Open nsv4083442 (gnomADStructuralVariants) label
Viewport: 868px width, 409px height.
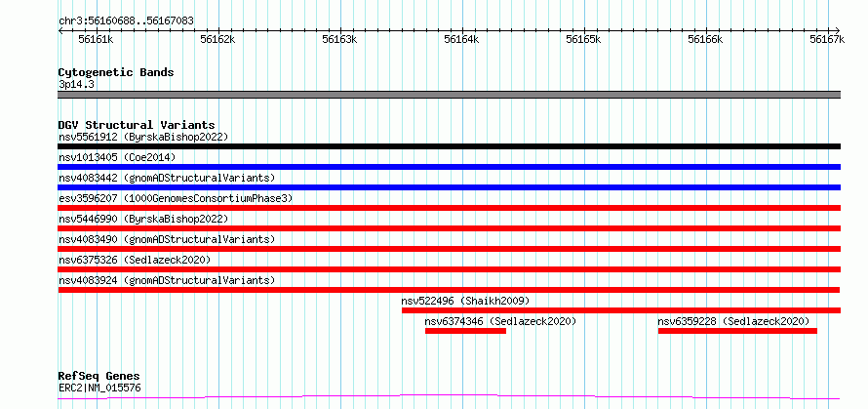click(167, 178)
